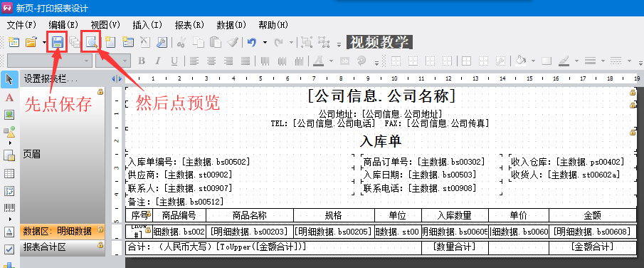Select the barcode object tool
Image resolution: width=644 pixels, height=268 pixels.
(x=9, y=207)
